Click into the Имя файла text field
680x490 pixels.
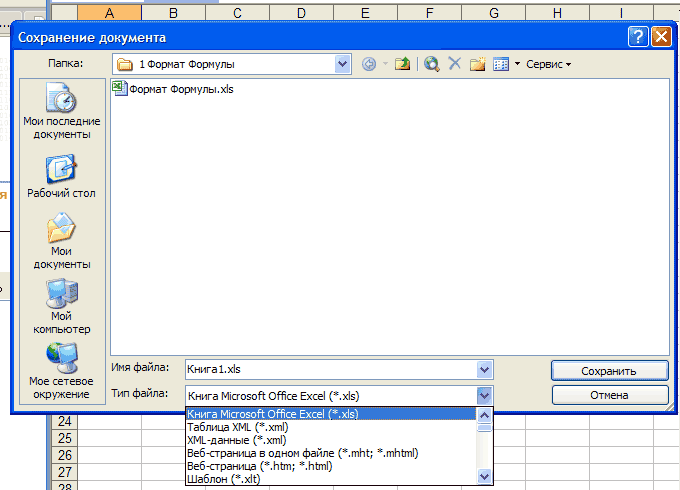tap(330, 369)
